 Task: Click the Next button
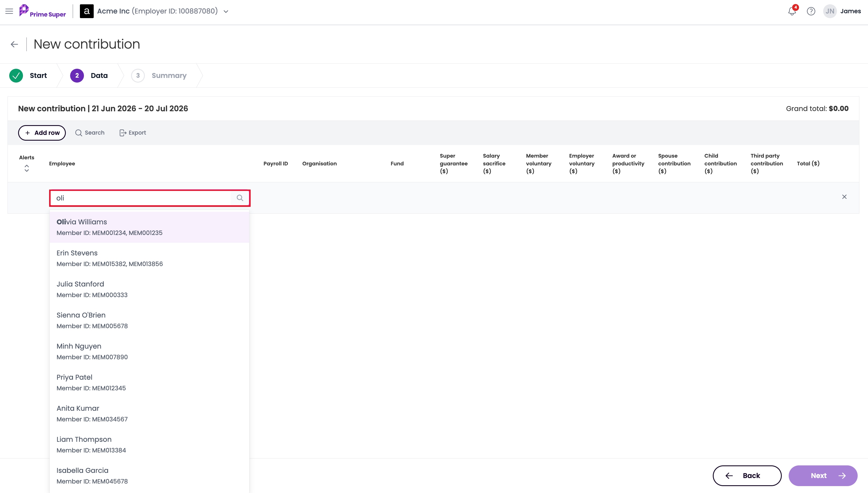point(823,475)
